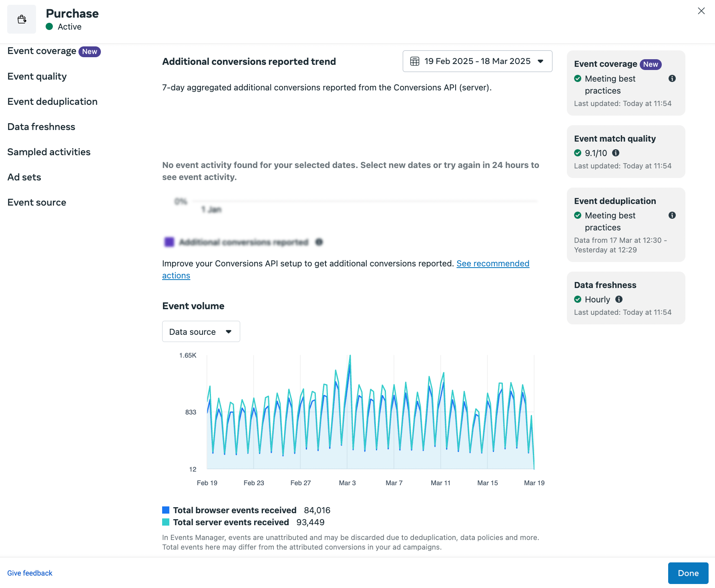Viewport: 715px width, 588px height.
Task: Click the Purchase title text
Action: (x=72, y=14)
